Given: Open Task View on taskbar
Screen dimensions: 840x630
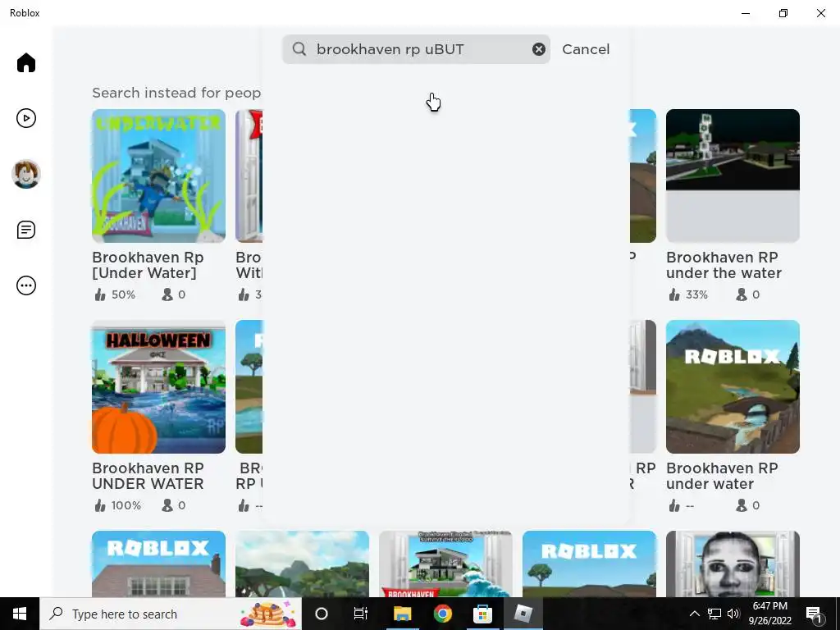Looking at the screenshot, I should (x=361, y=614).
